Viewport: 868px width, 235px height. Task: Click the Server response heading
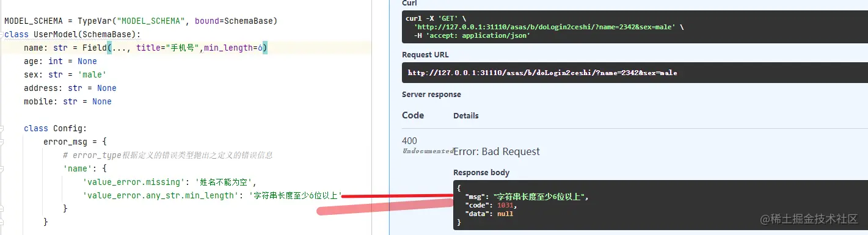pyautogui.click(x=431, y=95)
